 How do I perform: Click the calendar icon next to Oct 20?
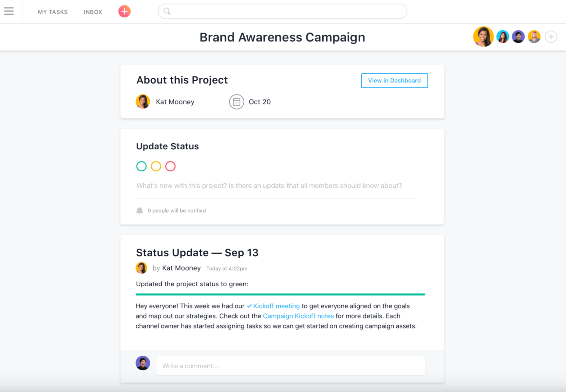(x=236, y=102)
